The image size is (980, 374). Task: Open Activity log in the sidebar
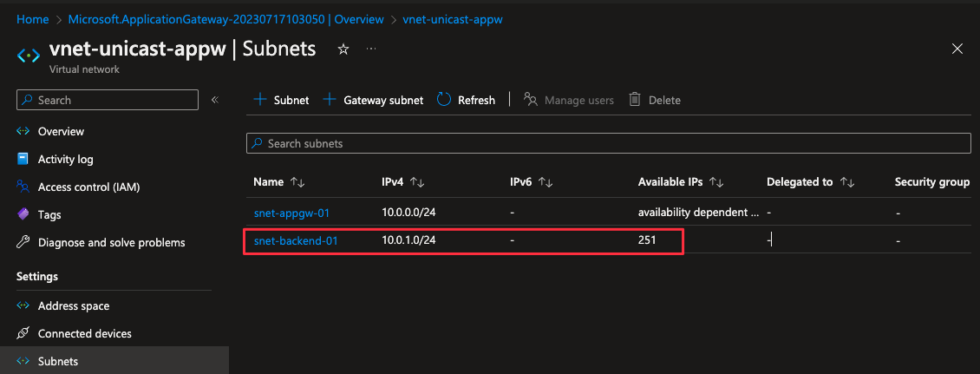point(65,159)
